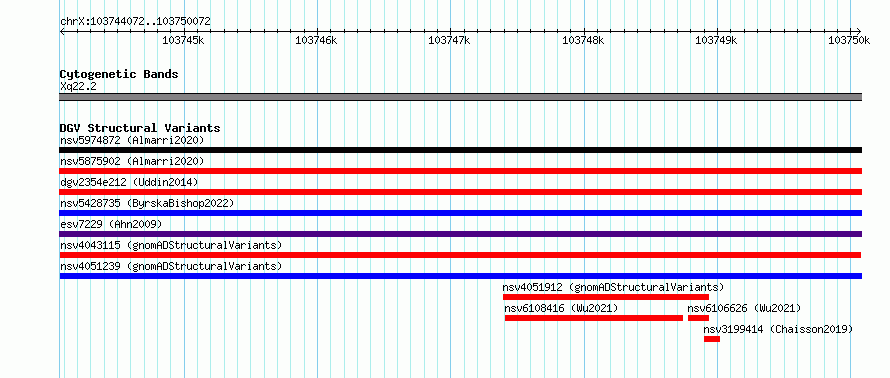Open nsv4051239 (gnomADStructuralVariants) label
Image resolution: width=890 pixels, height=378 pixels.
point(171,266)
